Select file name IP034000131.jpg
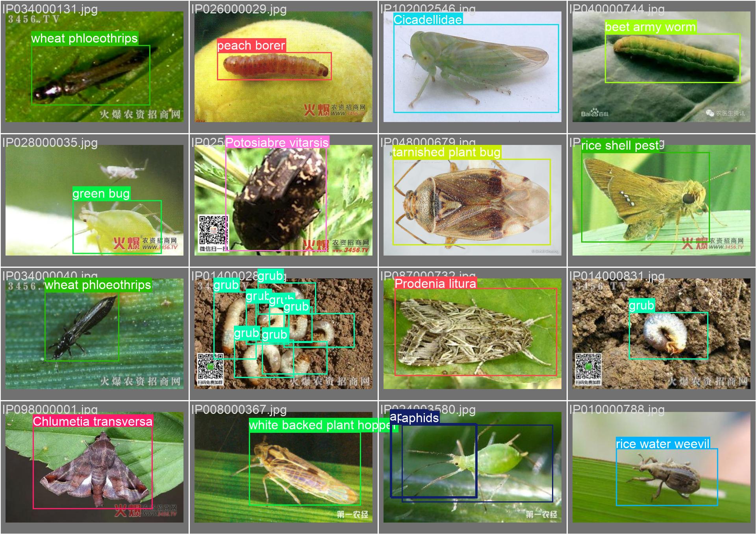Image resolution: width=756 pixels, height=534 pixels. [x=50, y=9]
